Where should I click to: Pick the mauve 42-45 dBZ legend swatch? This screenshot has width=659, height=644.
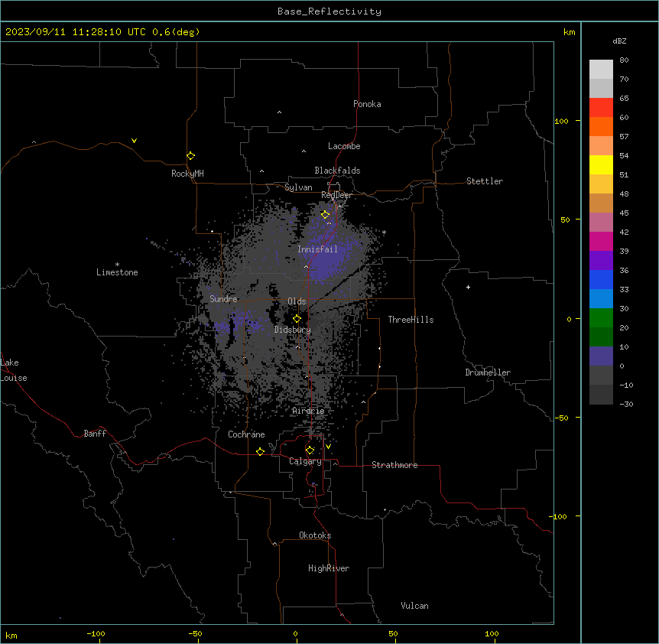601,223
